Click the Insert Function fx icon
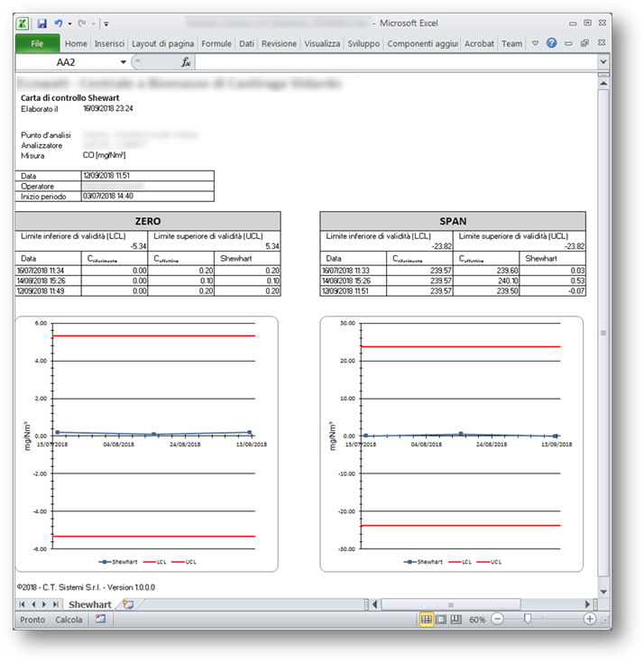644x662 pixels. pyautogui.click(x=186, y=62)
